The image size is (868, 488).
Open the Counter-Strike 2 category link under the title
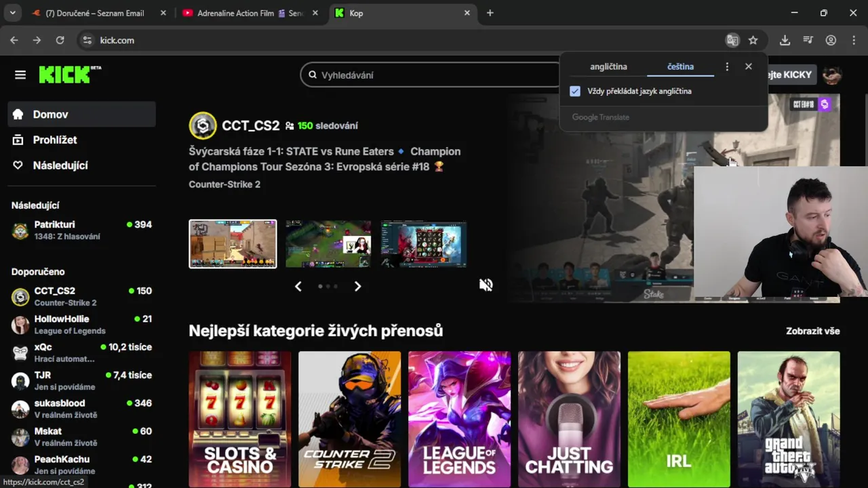click(x=224, y=184)
